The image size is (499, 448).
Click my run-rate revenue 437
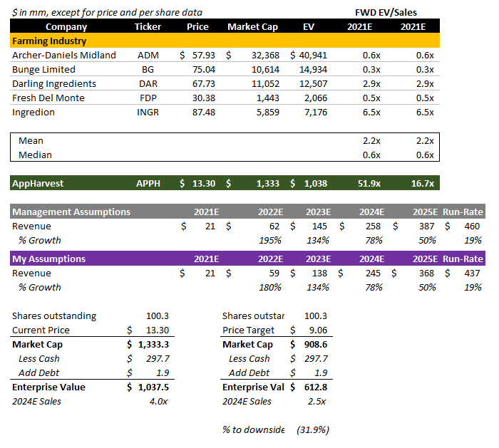(472, 274)
